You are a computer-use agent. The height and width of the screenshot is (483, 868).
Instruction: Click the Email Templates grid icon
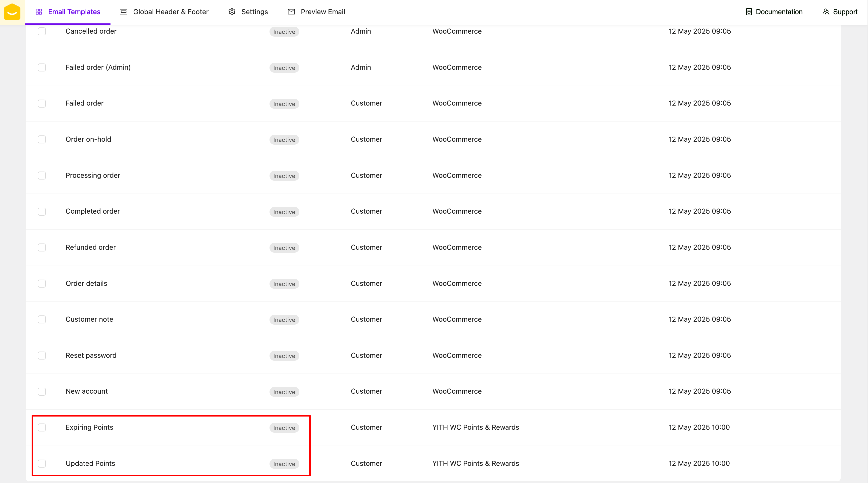click(39, 12)
